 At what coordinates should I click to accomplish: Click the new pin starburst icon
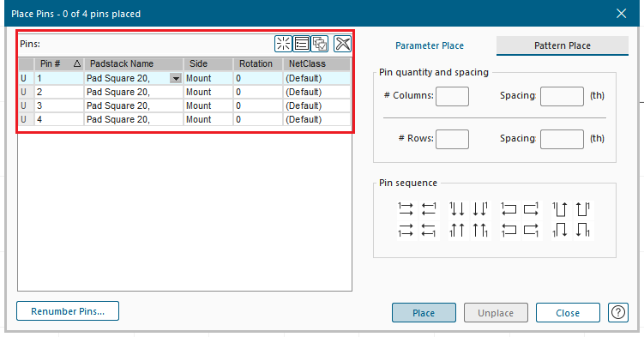[283, 44]
